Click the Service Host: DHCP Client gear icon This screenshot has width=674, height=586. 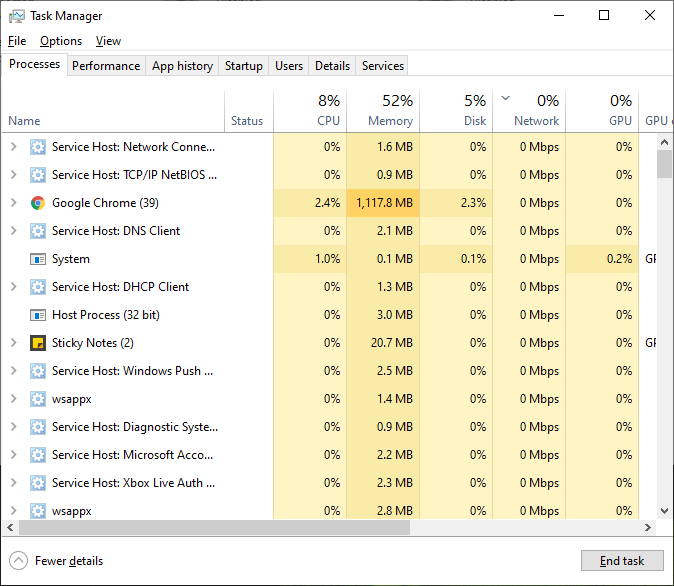38,287
